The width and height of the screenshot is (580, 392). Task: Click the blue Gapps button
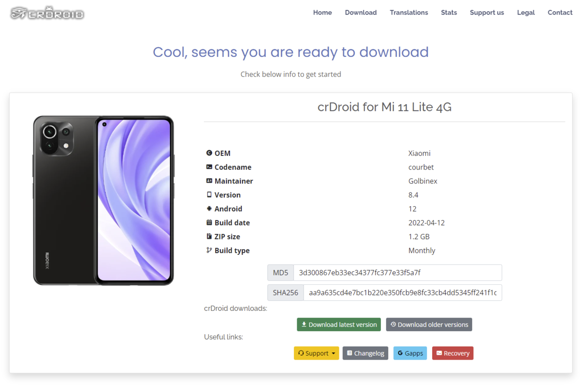pyautogui.click(x=410, y=353)
